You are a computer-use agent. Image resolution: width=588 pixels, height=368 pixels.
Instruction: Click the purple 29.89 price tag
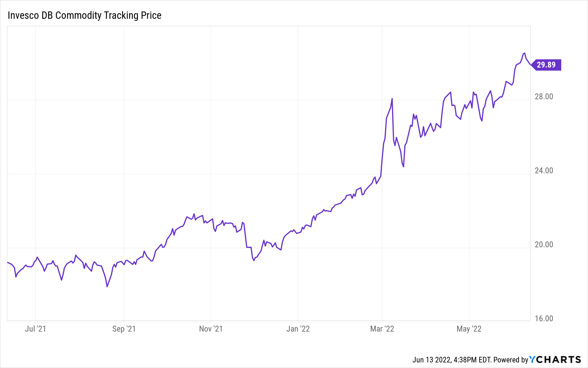point(546,65)
